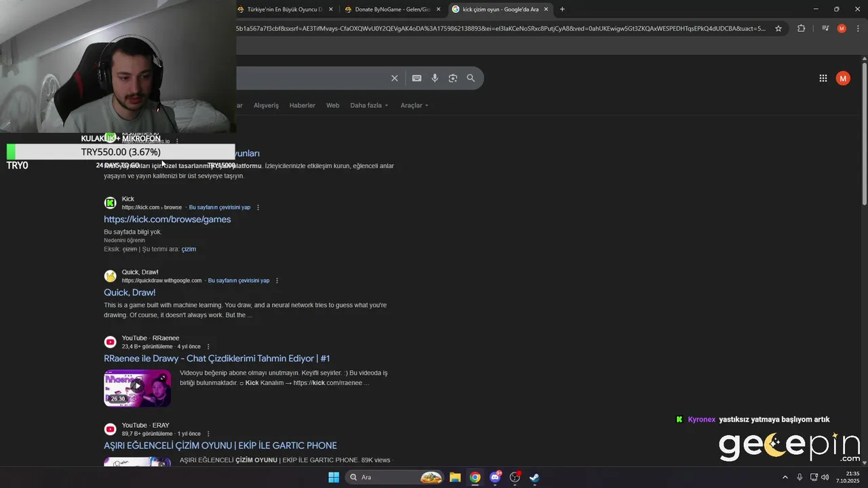Image resolution: width=868 pixels, height=488 pixels.
Task: Open the Chrome profile avatar in toolbar
Action: (842, 28)
